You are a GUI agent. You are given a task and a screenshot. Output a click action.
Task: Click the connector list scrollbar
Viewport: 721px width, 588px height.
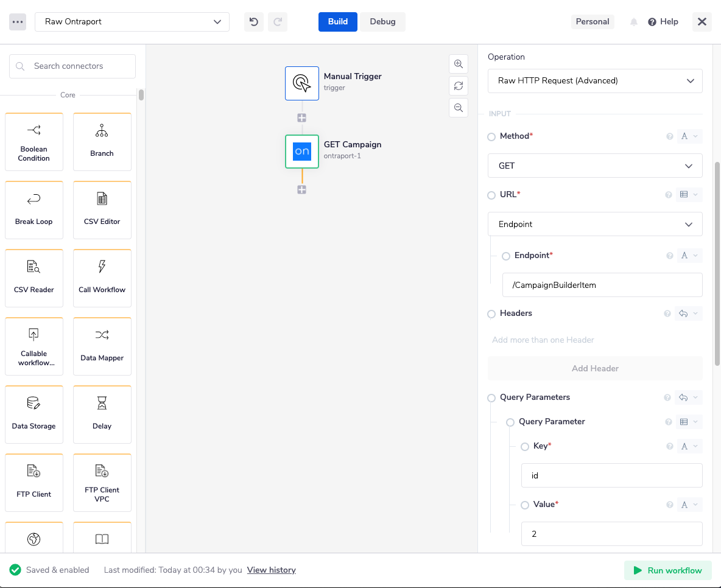coord(141,96)
